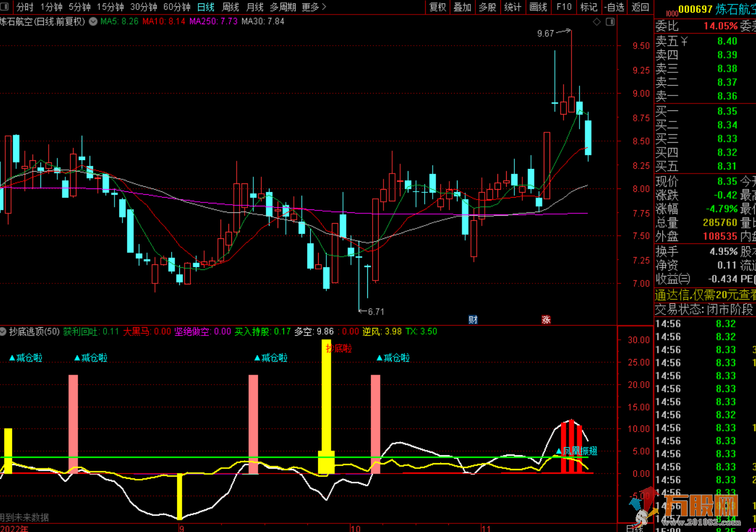
Task: Click the TX: 3.50 indicator value
Action: [x=421, y=332]
